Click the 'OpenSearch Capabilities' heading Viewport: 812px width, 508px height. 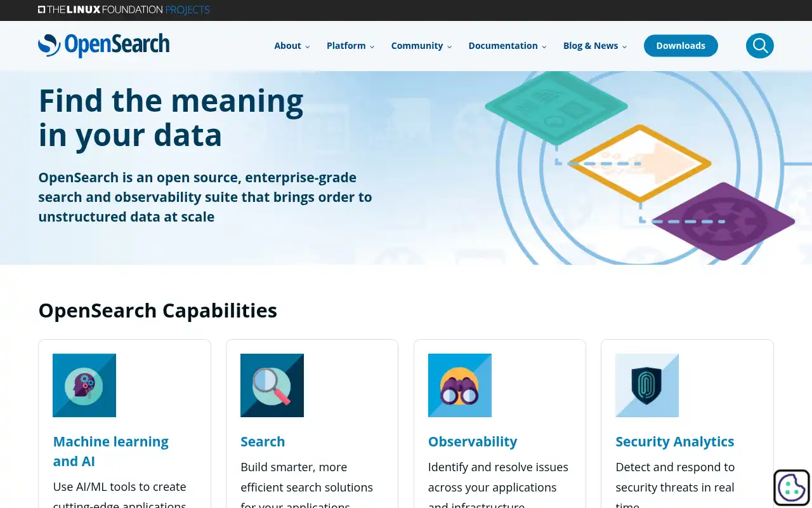pos(158,311)
